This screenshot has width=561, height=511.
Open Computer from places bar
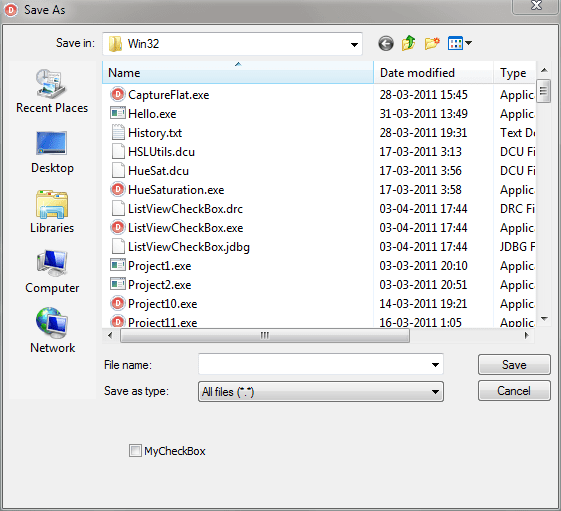pos(52,272)
